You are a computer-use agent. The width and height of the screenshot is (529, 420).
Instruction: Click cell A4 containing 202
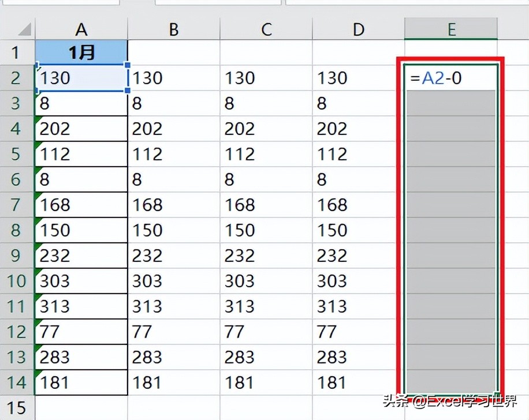click(81, 129)
